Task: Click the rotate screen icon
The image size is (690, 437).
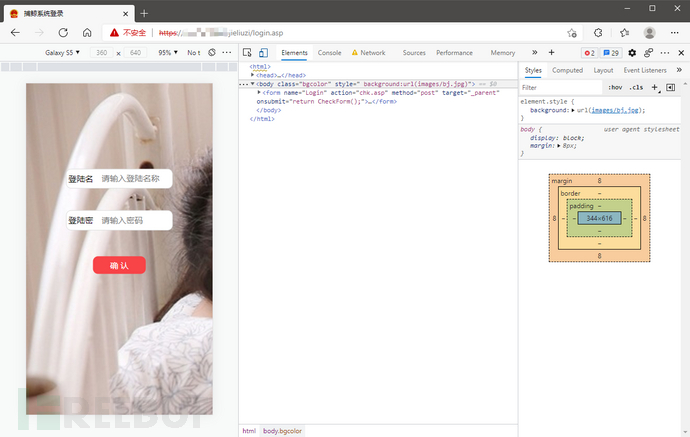Action: (x=212, y=52)
